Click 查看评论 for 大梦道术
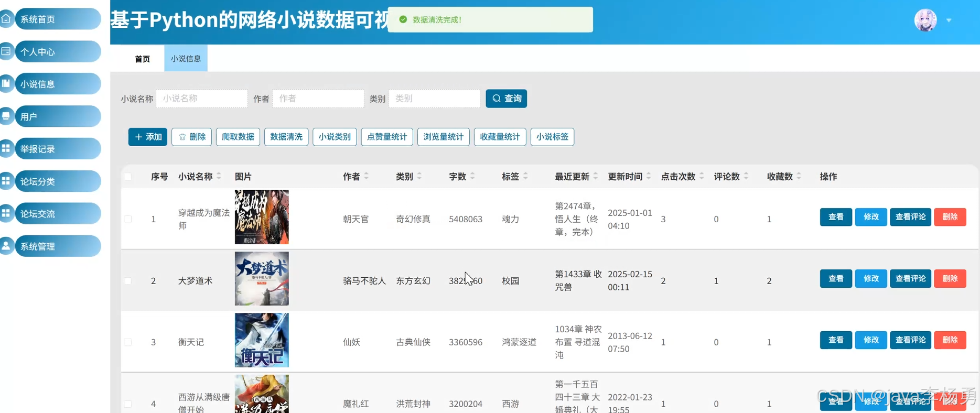Screen dimensions: 980x413 point(911,279)
